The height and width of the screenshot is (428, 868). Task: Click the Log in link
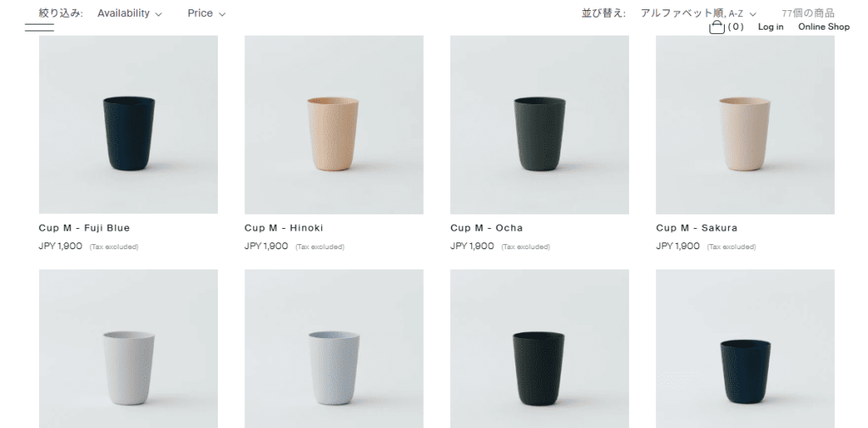[x=771, y=26]
